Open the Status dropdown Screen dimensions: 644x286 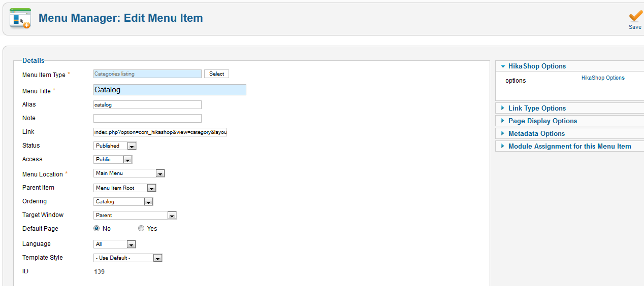115,146
